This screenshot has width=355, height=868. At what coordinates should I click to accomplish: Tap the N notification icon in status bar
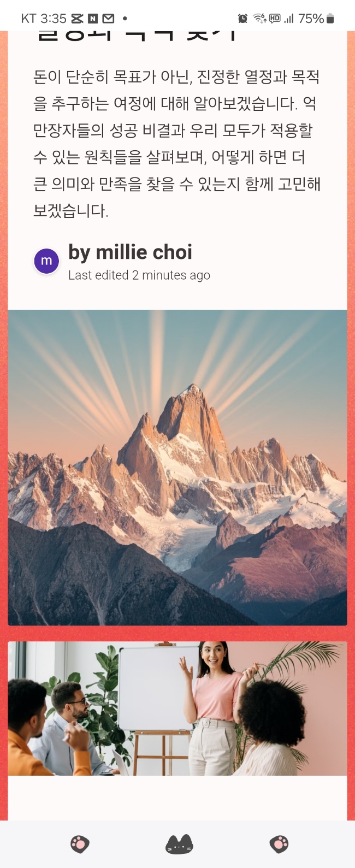(93, 19)
